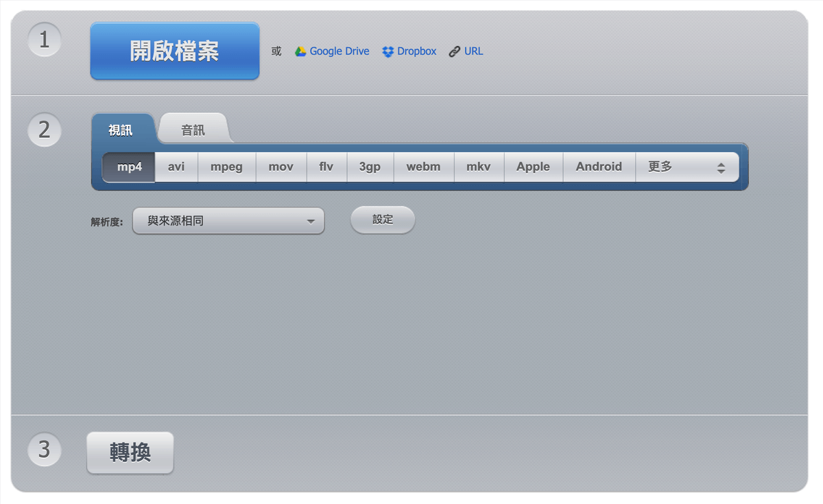Open the 解析度 resolution dropdown
Screen dimensions: 823x504
[x=228, y=221]
